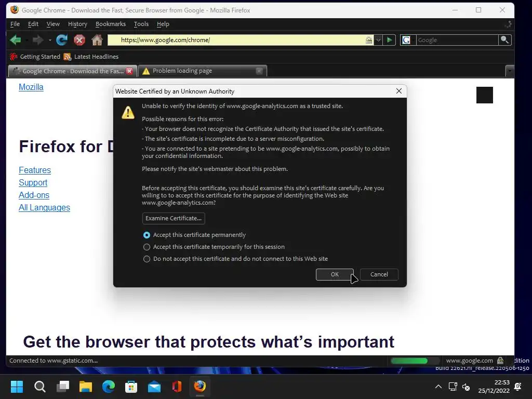Stop loading with the red X icon

coord(79,40)
